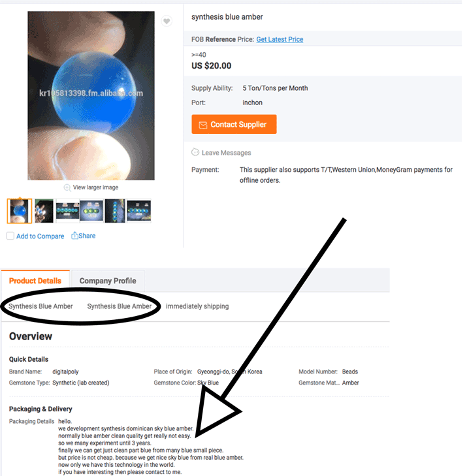Viewport: 467px width, 476px height.
Task: Switch to the Company Profile tab
Action: click(108, 281)
